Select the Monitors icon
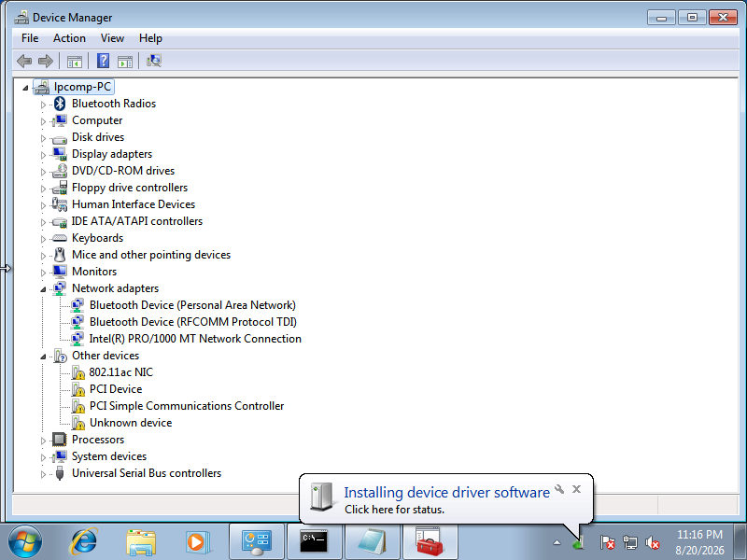 [60, 272]
